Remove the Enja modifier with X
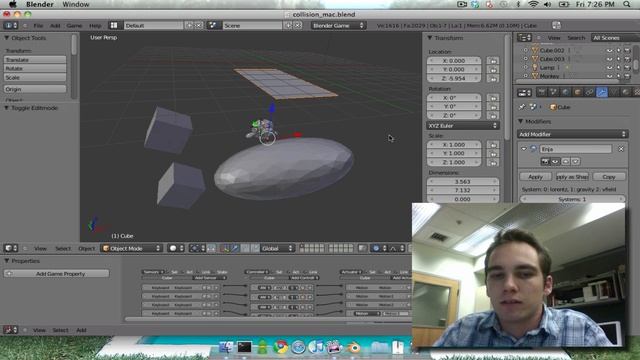Screen dimensions: 640x360 (x=621, y=149)
